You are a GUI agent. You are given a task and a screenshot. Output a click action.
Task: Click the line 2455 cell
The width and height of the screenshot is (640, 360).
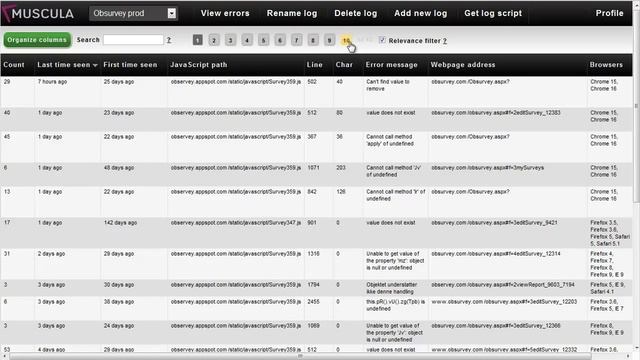point(313,302)
